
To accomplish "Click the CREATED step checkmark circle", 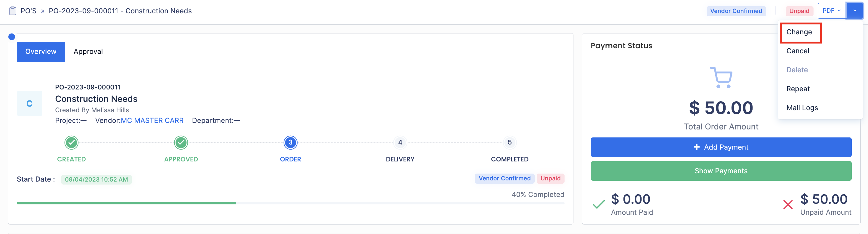I will click(x=71, y=143).
